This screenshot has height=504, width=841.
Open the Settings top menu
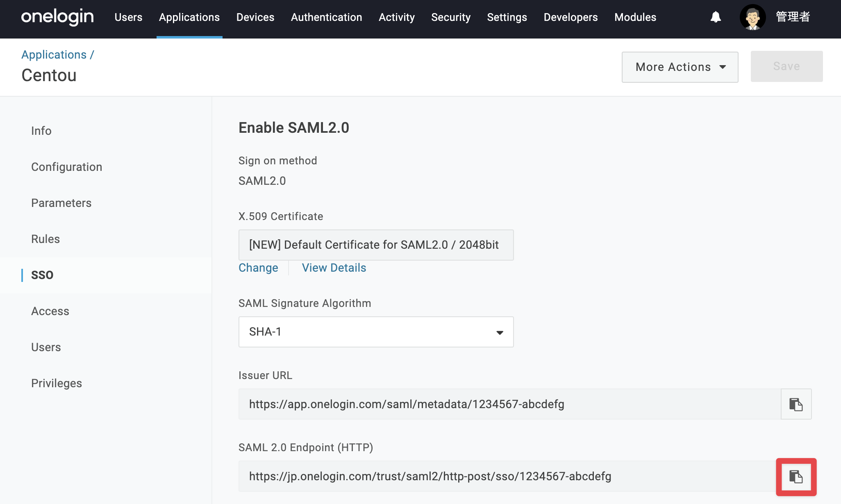point(507,17)
